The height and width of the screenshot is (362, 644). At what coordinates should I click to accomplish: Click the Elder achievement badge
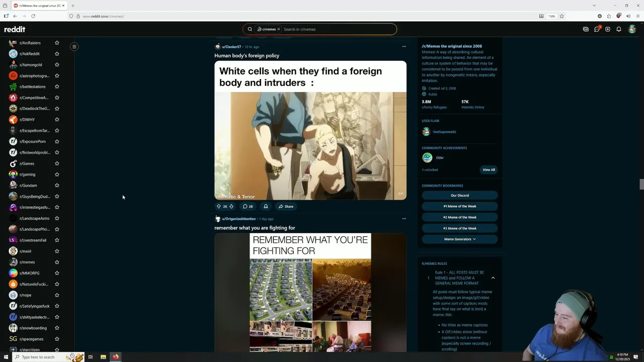428,158
